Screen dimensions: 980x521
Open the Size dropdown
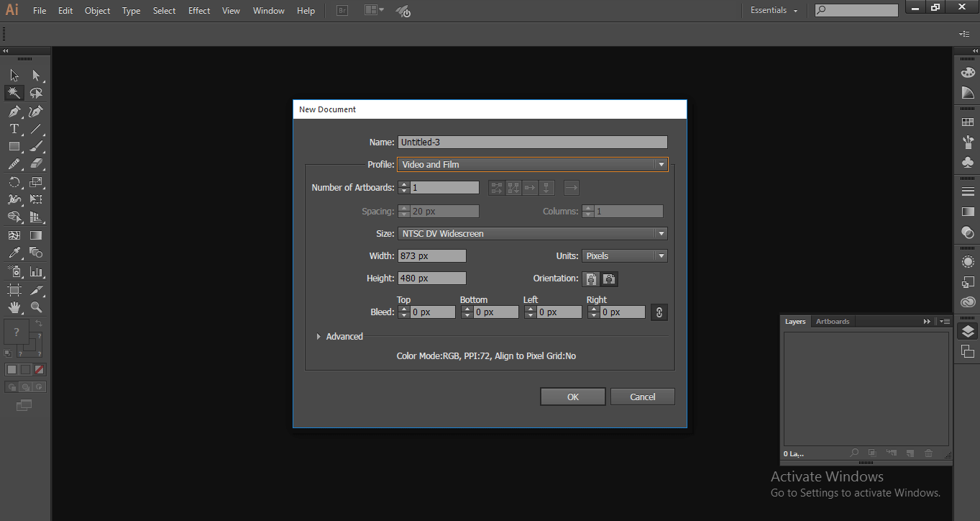click(x=660, y=233)
